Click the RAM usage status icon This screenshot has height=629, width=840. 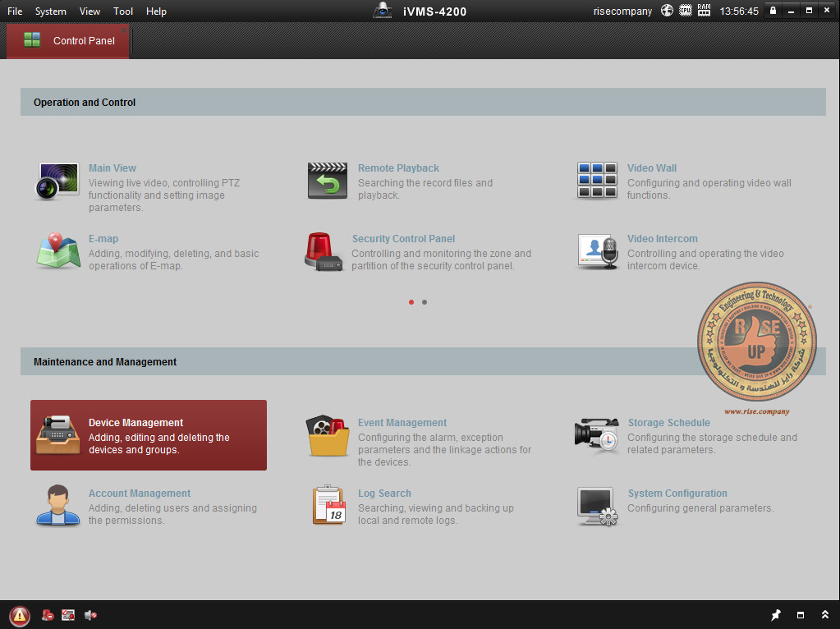pyautogui.click(x=704, y=11)
